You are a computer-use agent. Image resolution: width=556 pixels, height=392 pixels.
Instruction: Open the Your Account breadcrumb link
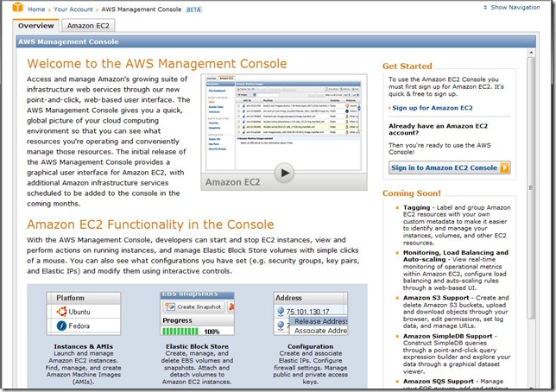pyautogui.click(x=73, y=9)
